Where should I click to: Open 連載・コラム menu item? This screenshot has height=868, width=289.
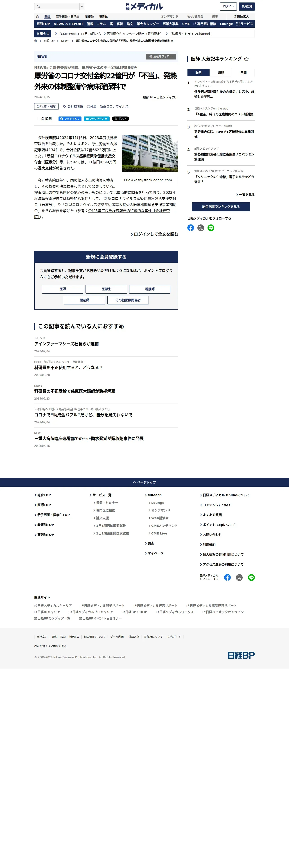[96, 24]
